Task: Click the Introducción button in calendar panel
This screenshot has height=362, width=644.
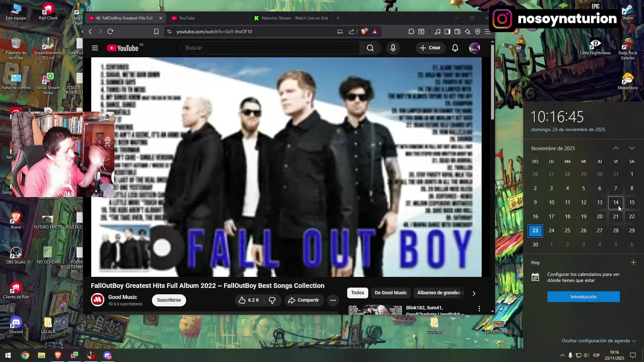Action: pos(584,297)
